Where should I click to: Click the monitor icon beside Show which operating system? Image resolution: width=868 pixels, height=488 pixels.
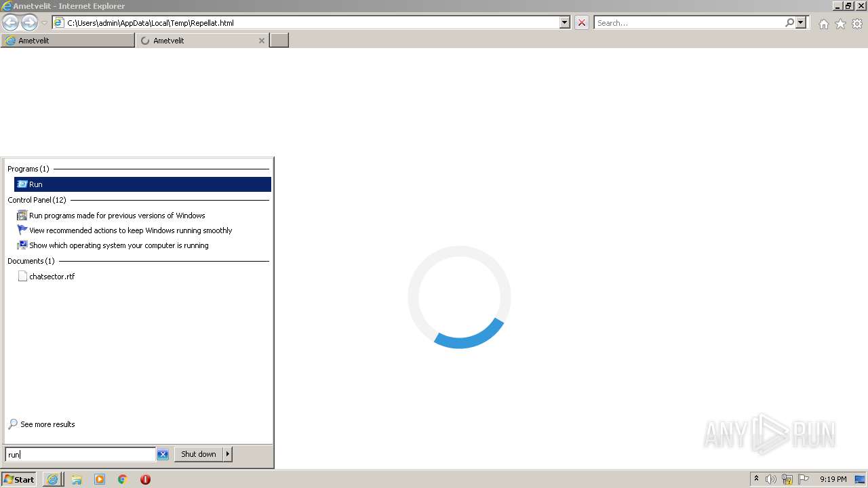click(x=22, y=245)
